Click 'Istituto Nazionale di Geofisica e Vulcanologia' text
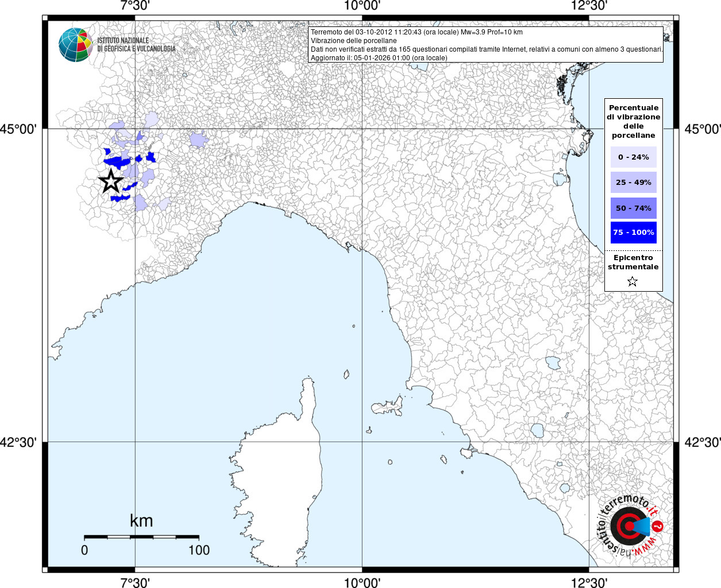Image resolution: width=721 pixels, height=588 pixels. coord(136,45)
